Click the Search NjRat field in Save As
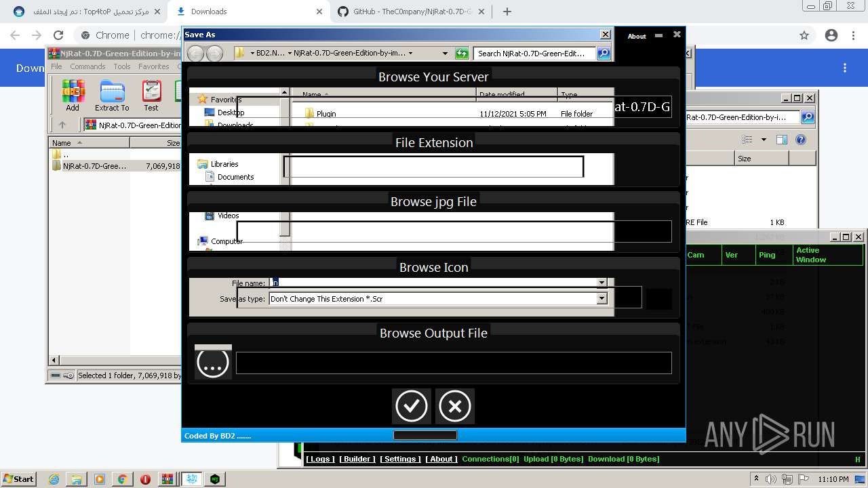This screenshot has width=868, height=488. pyautogui.click(x=535, y=54)
